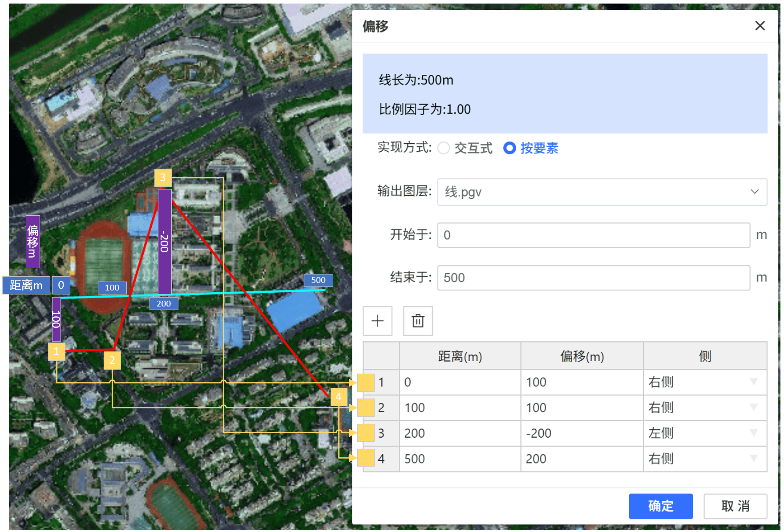Screen dimensions: 784x532
Task: Select the 按要素 radio option
Action: 509,148
